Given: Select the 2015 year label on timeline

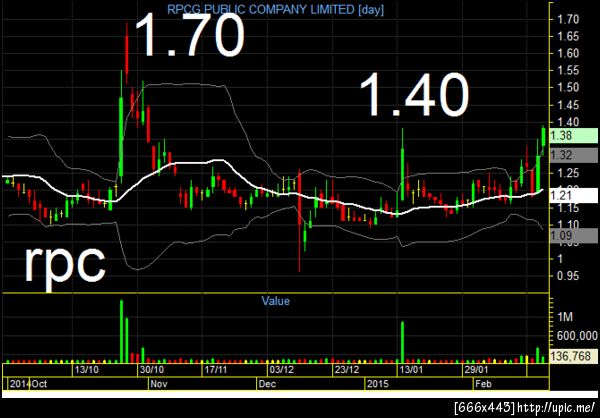Looking at the screenshot, I should click(378, 384).
